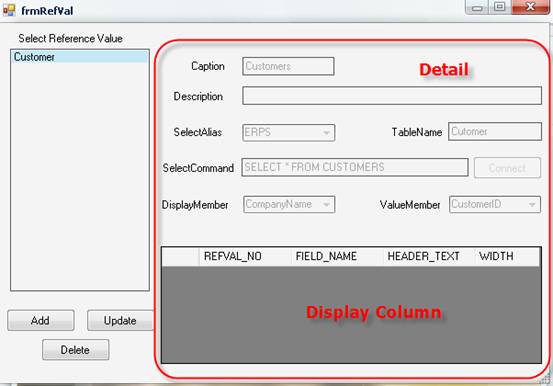This screenshot has width=553, height=386.
Task: Click the FIELD_NAME column header
Action: tap(337, 257)
